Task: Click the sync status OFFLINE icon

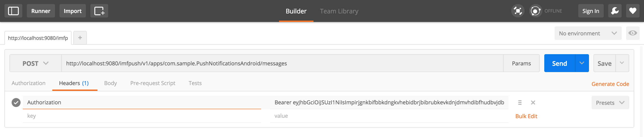Action: tap(535, 11)
